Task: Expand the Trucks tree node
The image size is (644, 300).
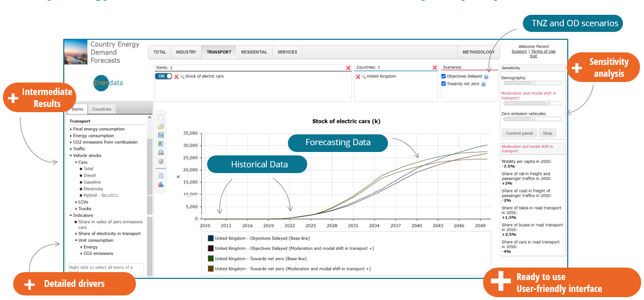Action: pyautogui.click(x=76, y=209)
